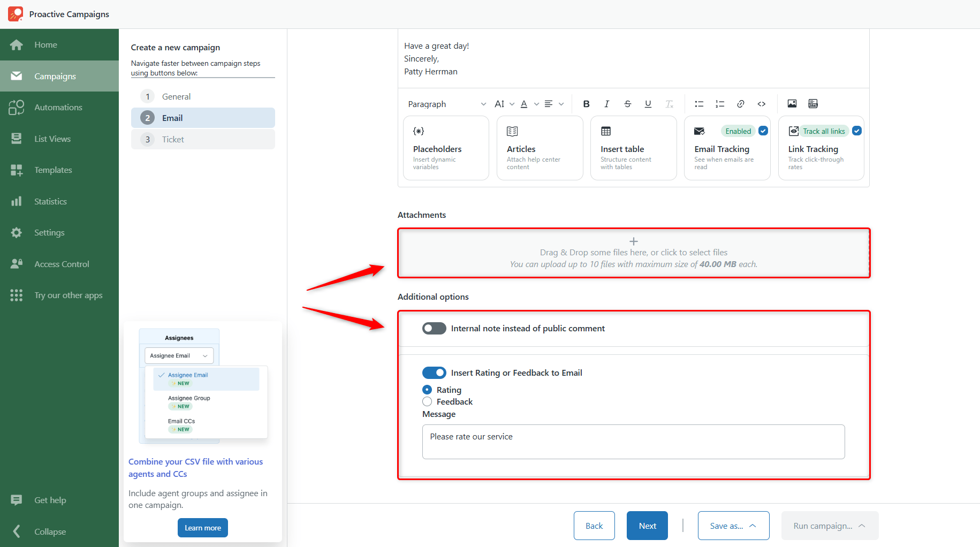Click the strikethrough text icon

pyautogui.click(x=627, y=104)
